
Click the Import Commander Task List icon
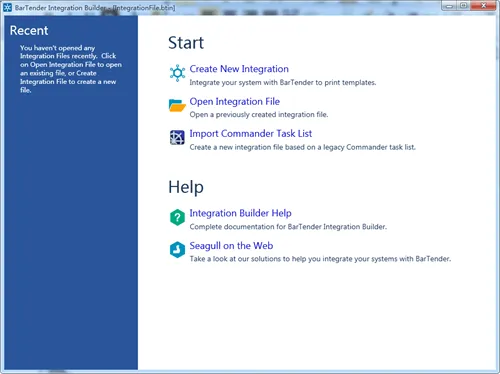coord(177,137)
